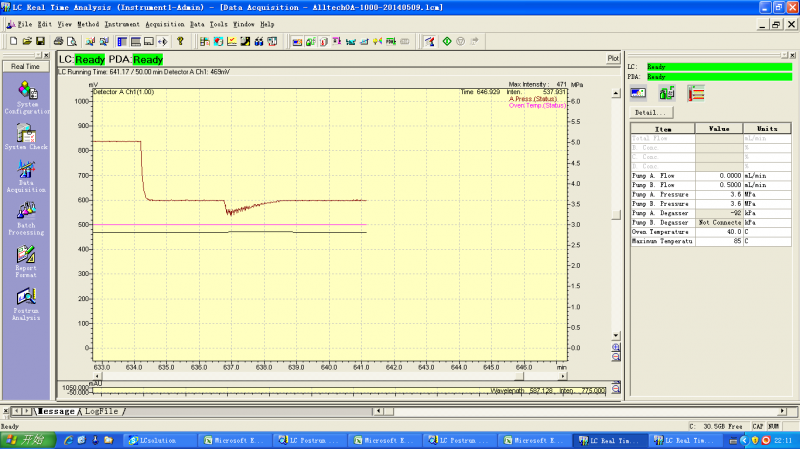800x449 pixels.
Task: Switch to the LogFile tab
Action: point(103,411)
